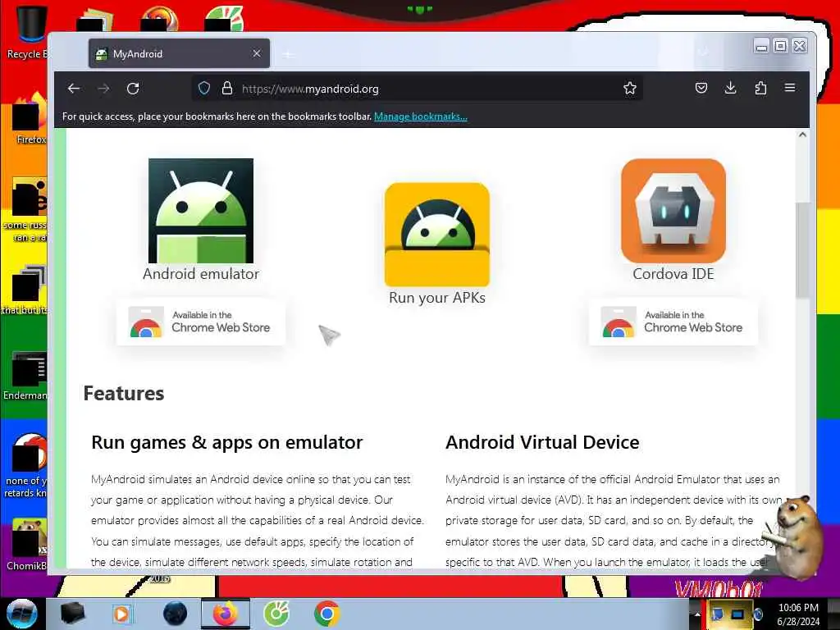Open Firefox in the taskbar
Screen dimensions: 840x630
226,614
